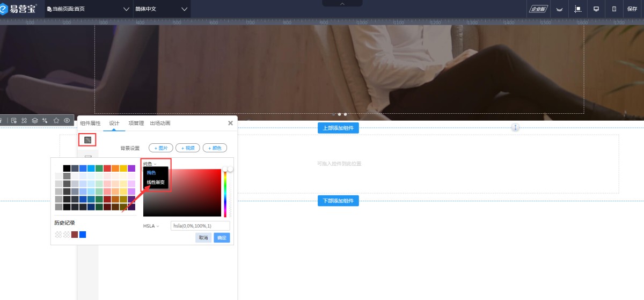Go to the first carousel slide dot

(x=333, y=114)
